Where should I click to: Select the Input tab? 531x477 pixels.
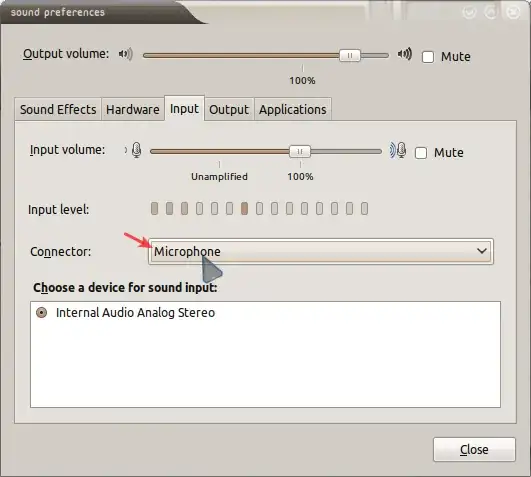pyautogui.click(x=184, y=108)
